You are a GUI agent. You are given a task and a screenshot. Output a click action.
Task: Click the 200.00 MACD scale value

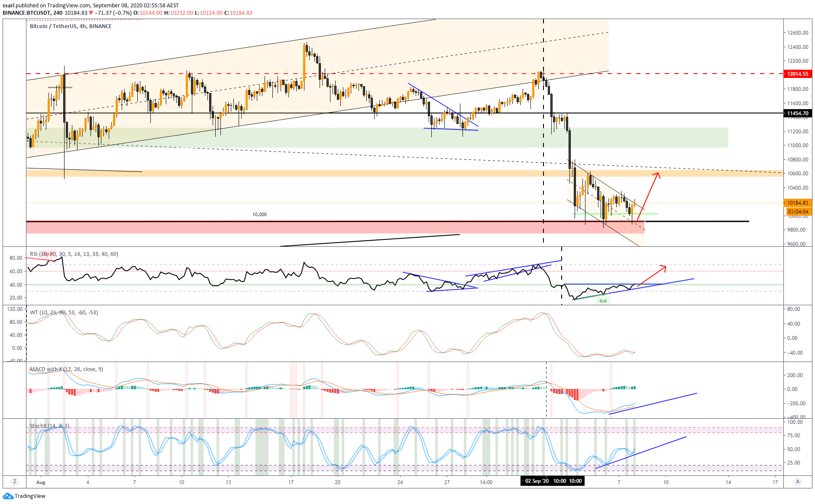click(x=795, y=375)
